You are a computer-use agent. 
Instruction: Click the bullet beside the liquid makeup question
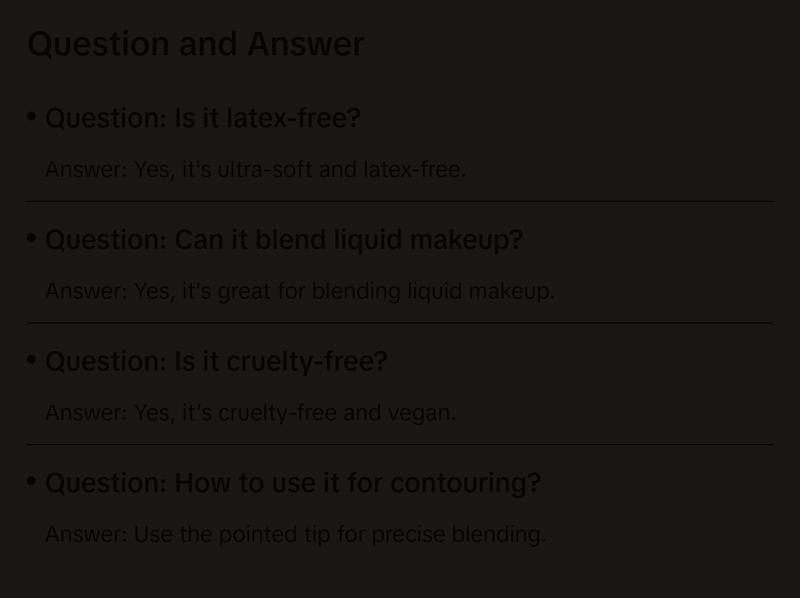[32, 239]
